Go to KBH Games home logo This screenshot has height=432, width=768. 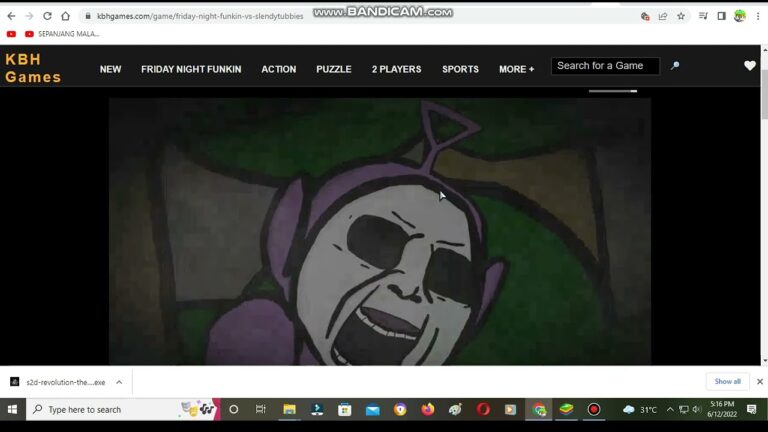click(x=33, y=68)
